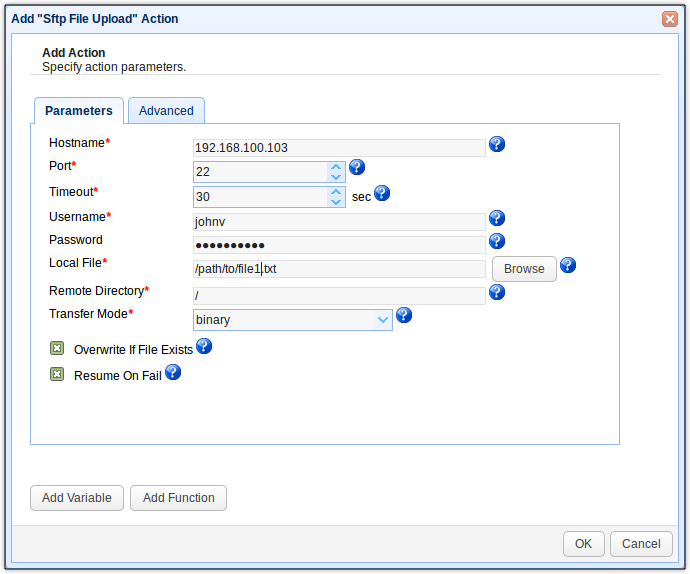The height and width of the screenshot is (574, 690).
Task: Open help for Resume On Fail
Action: (x=173, y=372)
